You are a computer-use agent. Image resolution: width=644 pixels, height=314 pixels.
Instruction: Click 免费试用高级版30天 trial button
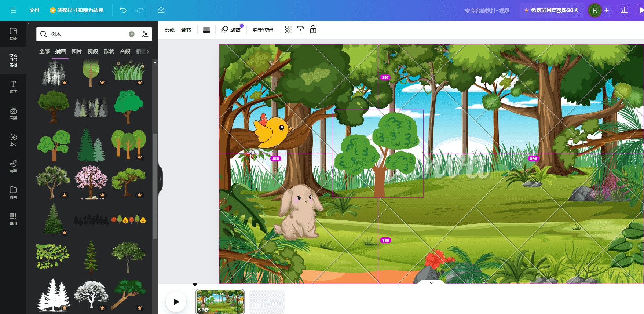coord(552,10)
